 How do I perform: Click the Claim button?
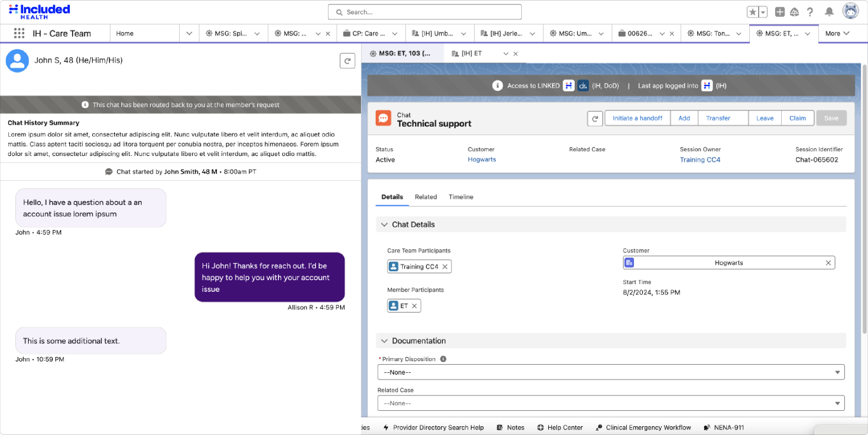point(798,118)
